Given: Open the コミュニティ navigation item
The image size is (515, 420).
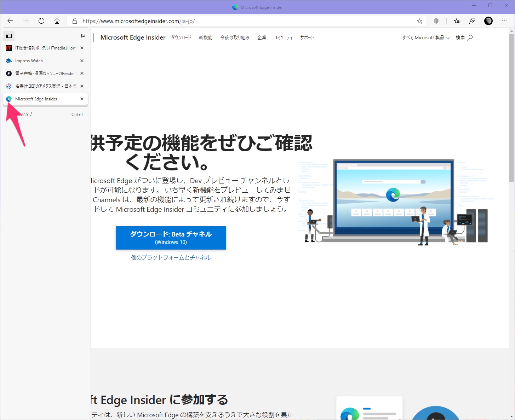Looking at the screenshot, I should pos(284,37).
